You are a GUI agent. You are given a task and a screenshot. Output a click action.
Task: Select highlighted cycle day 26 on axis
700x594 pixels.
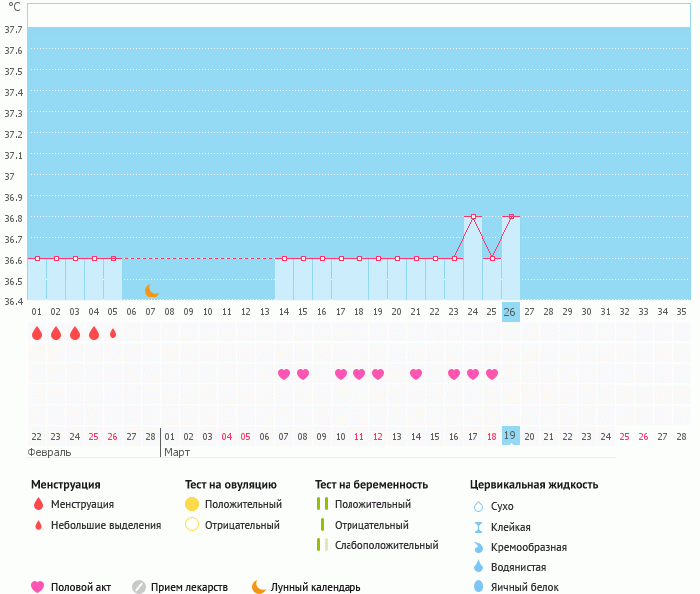click(x=510, y=312)
